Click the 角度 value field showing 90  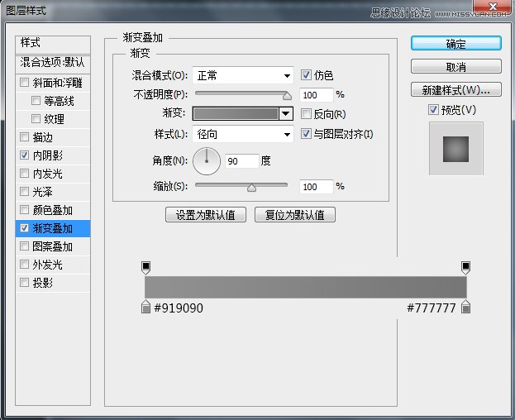(241, 161)
